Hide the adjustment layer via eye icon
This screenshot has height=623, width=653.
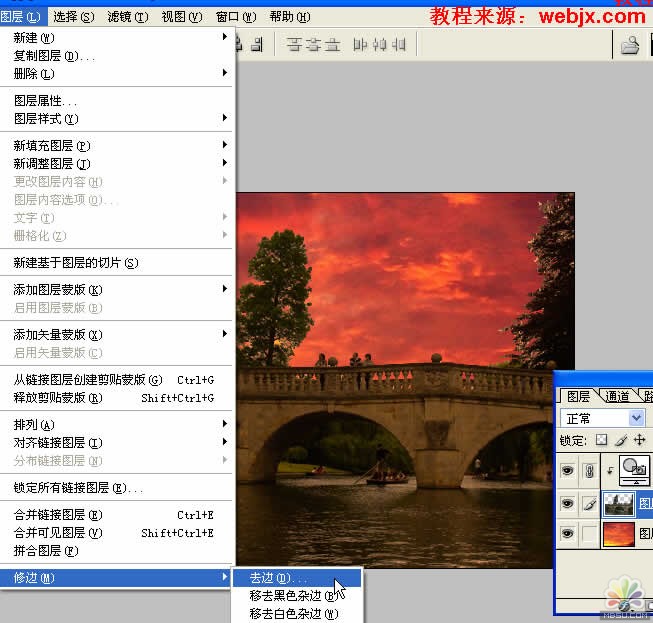(x=567, y=471)
